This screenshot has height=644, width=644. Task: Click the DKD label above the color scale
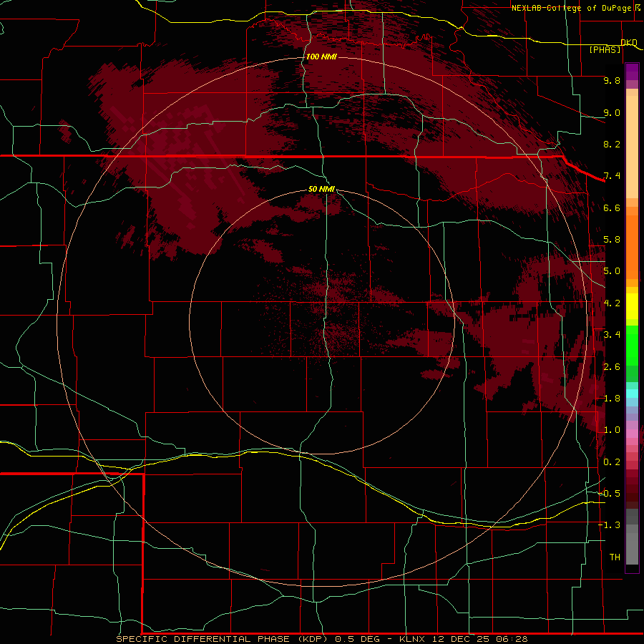click(x=629, y=42)
